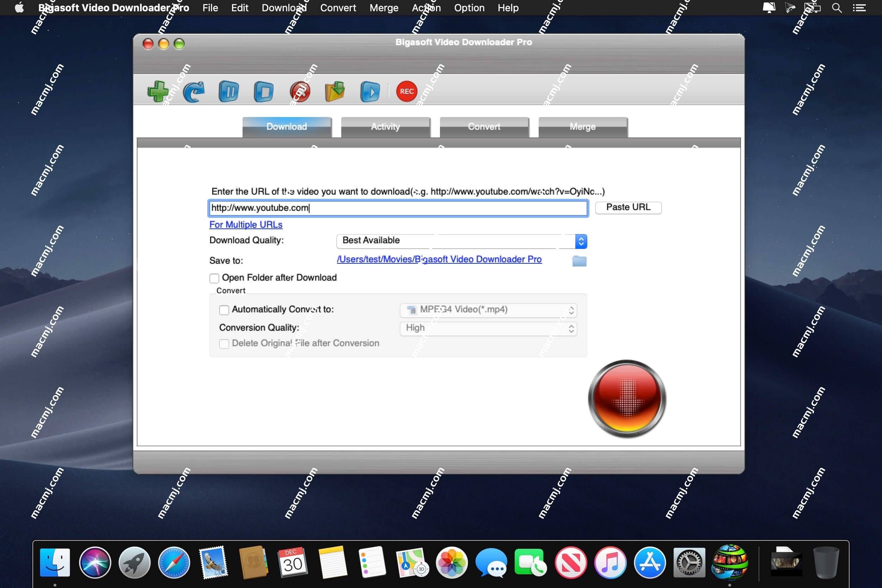The height and width of the screenshot is (588, 882).
Task: Click the Paste URL button
Action: pyautogui.click(x=629, y=207)
